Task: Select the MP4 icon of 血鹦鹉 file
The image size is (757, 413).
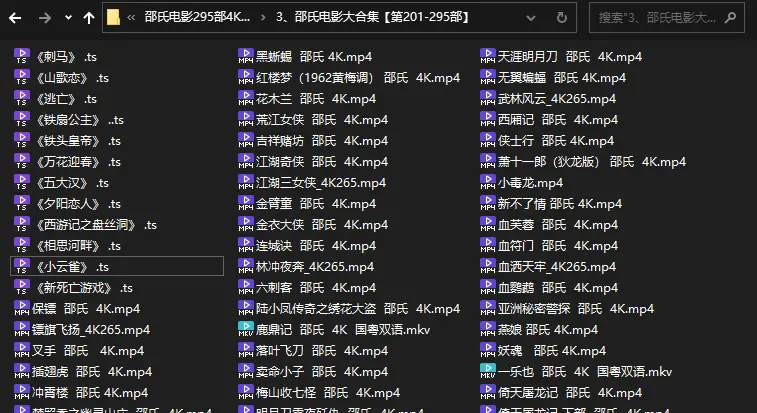Action: 488,287
